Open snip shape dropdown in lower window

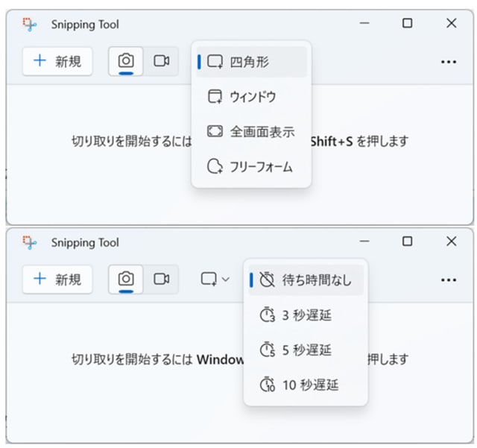(215, 279)
